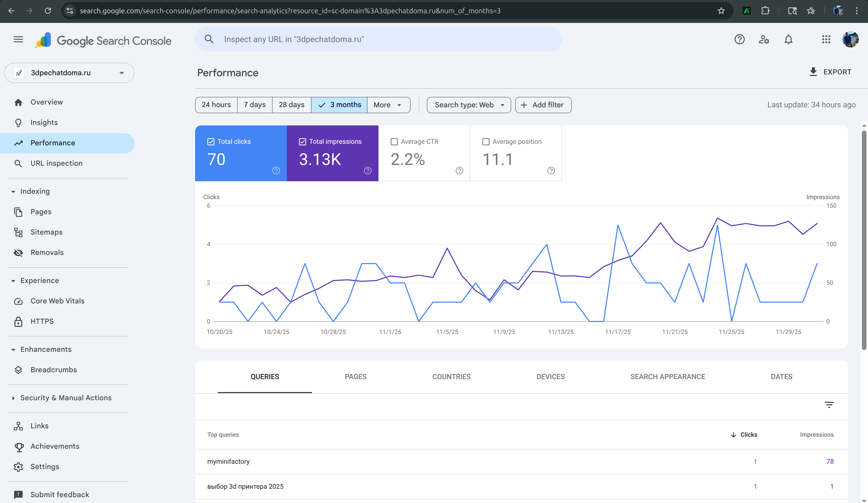This screenshot has height=503, width=868.
Task: Open the Google apps grid
Action: coord(826,40)
